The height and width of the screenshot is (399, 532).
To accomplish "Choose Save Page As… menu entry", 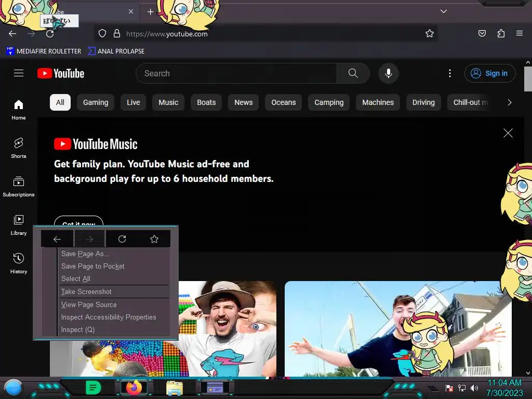I will click(113, 254).
